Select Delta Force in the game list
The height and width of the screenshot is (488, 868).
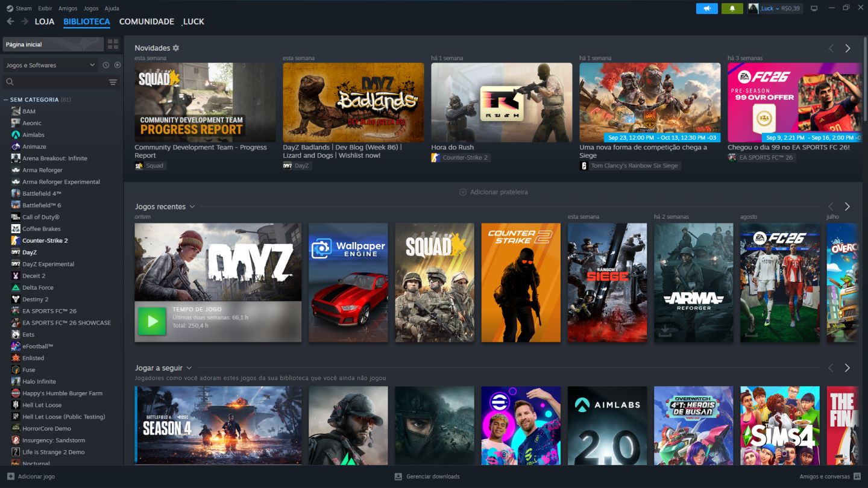tap(37, 287)
